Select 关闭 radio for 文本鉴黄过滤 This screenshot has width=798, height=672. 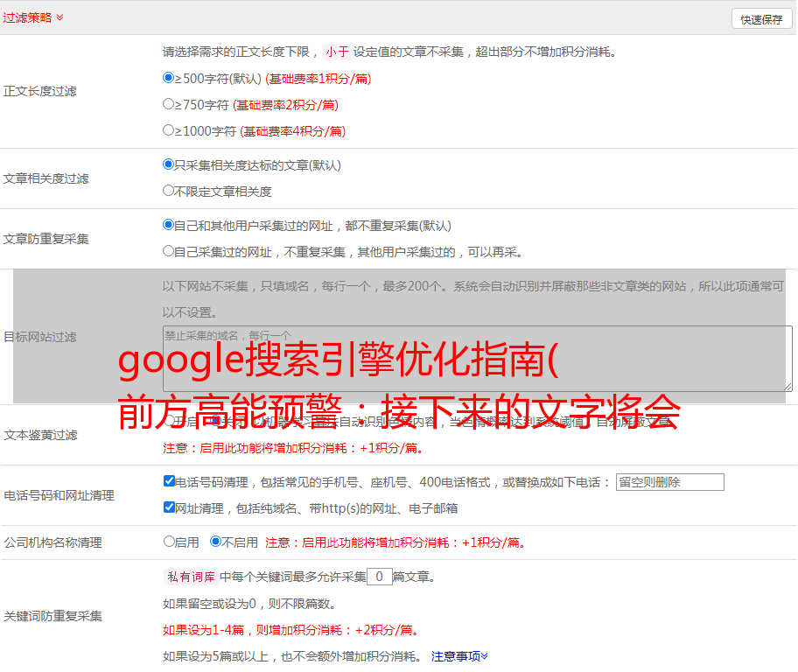click(x=215, y=421)
